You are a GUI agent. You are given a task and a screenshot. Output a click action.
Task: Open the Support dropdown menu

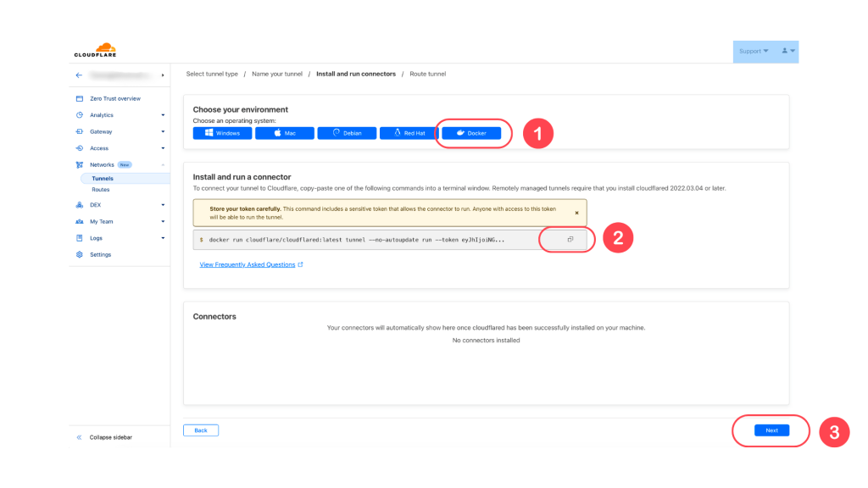[754, 51]
